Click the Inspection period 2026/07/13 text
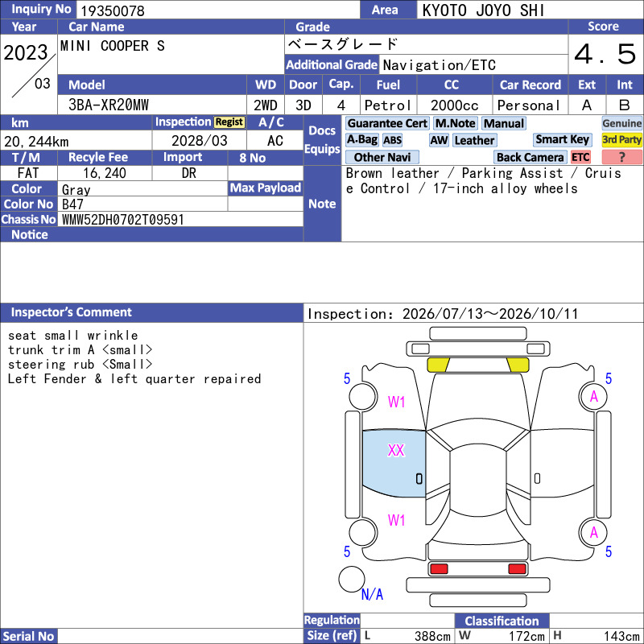 coord(443,314)
